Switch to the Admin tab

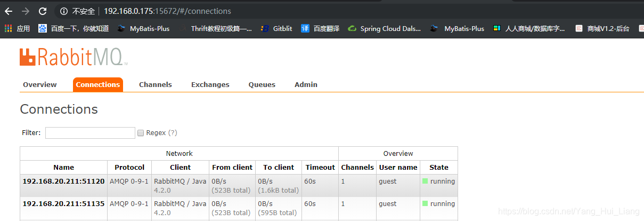tap(306, 84)
